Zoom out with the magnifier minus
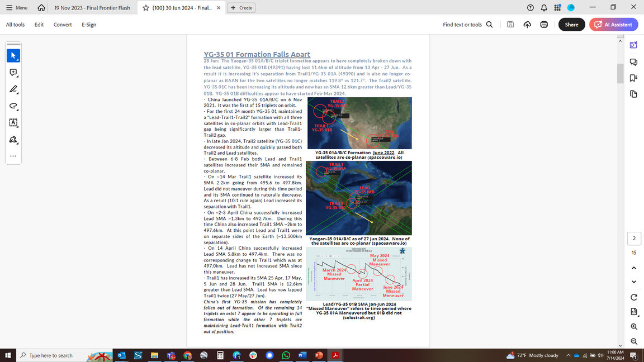This screenshot has width=644, height=362. (x=634, y=341)
